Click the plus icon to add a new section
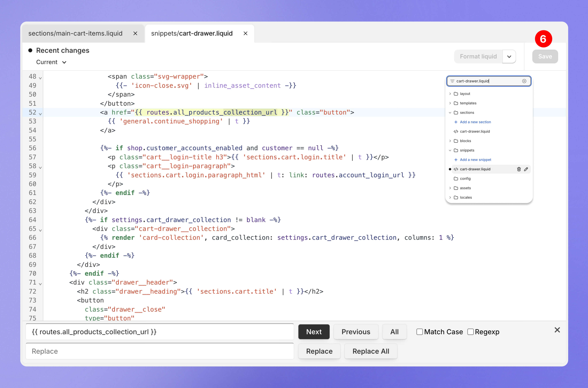The image size is (588, 388). pyautogui.click(x=456, y=122)
